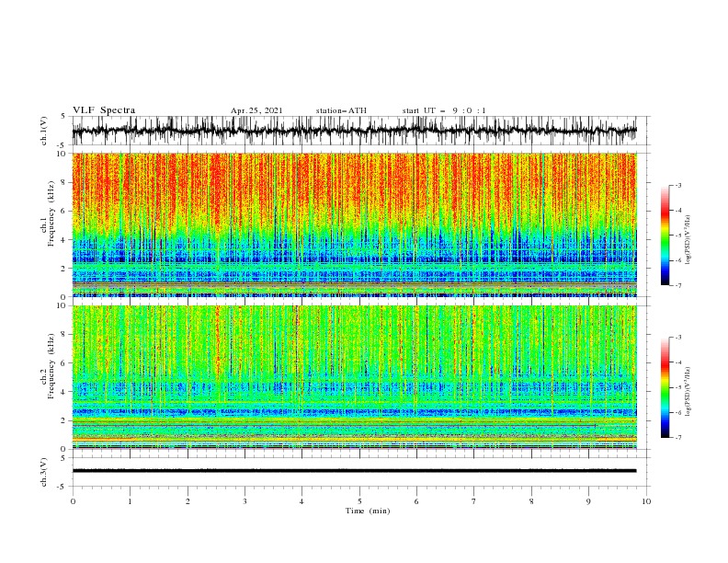
Task: Click the ch.2 spectrogram color bar
Action: click(x=665, y=387)
